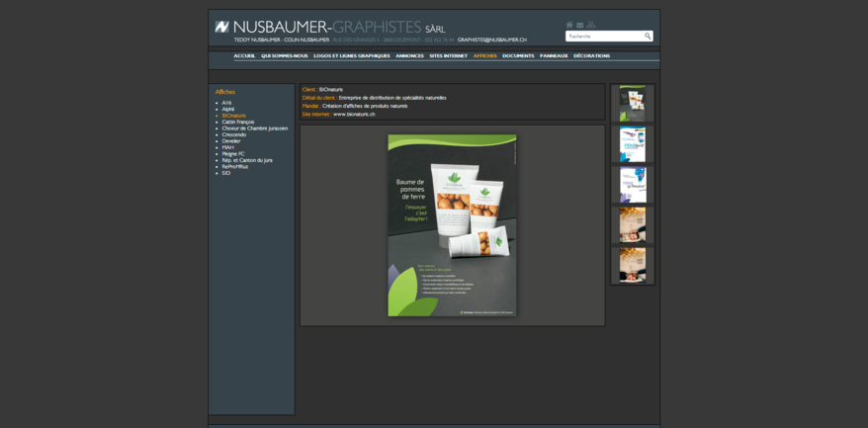Click the Nusbaumer logo icon
The width and height of the screenshot is (868, 428).
222,27
